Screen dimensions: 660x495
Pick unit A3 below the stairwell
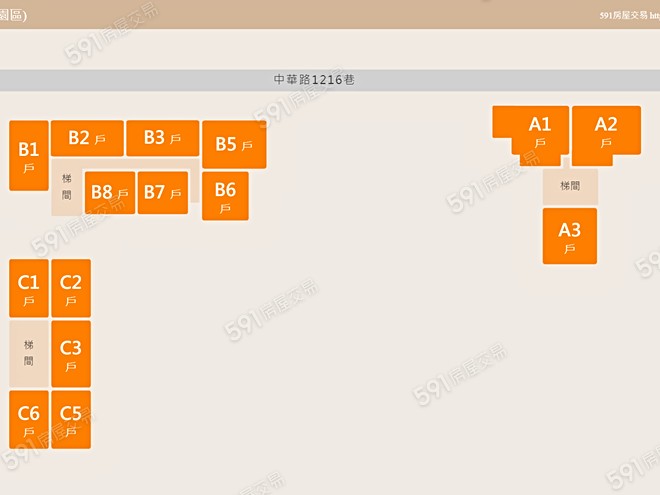tap(570, 236)
